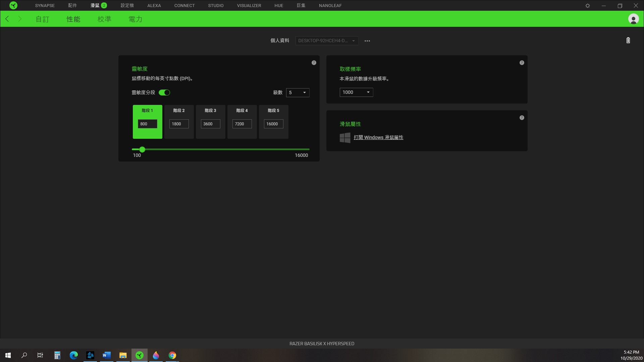Click the 3600 DPI input field

(211, 124)
